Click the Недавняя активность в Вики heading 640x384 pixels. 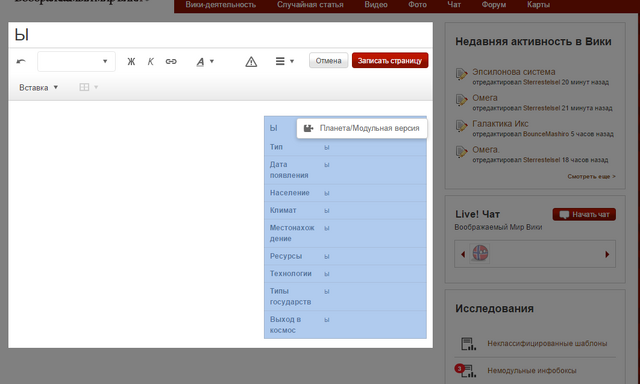pos(533,41)
